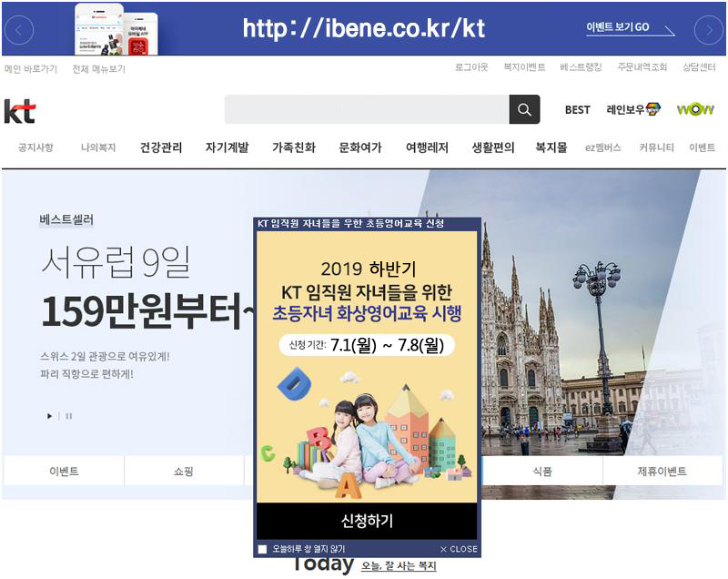Select the 복지몰 menu item
728x579 pixels.
(x=551, y=147)
